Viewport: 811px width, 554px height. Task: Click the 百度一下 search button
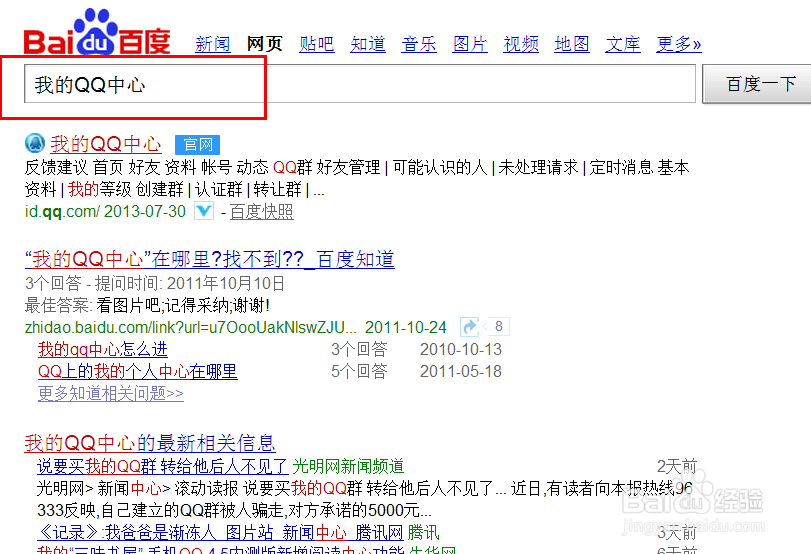759,84
